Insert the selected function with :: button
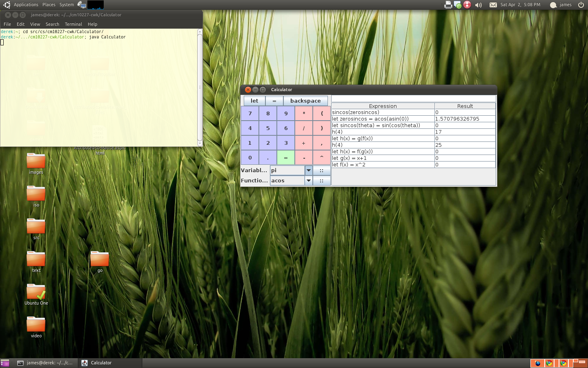The height and width of the screenshot is (368, 588). 321,181
